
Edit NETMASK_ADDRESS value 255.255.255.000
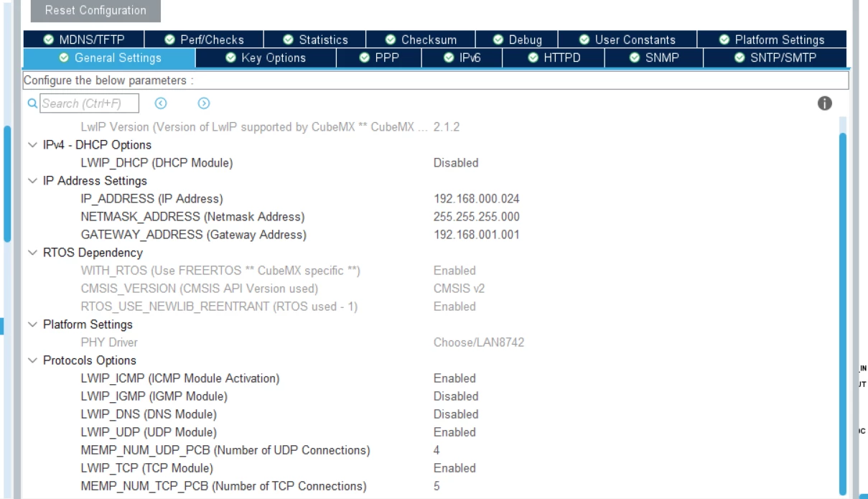click(x=476, y=217)
